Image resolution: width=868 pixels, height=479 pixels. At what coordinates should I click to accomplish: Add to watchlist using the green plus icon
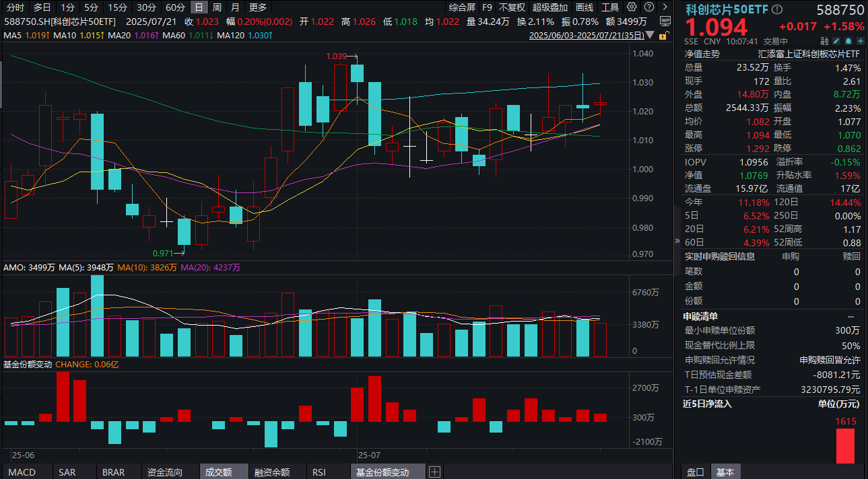pos(861,40)
